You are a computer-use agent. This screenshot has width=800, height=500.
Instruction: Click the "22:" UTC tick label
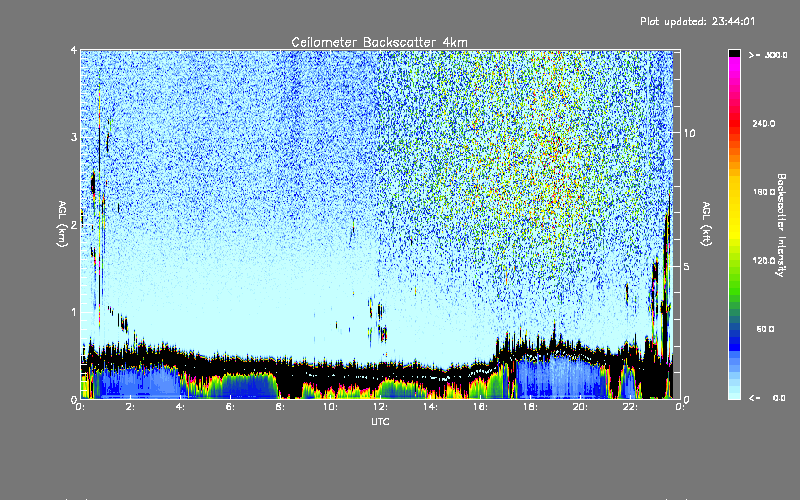tap(630, 407)
